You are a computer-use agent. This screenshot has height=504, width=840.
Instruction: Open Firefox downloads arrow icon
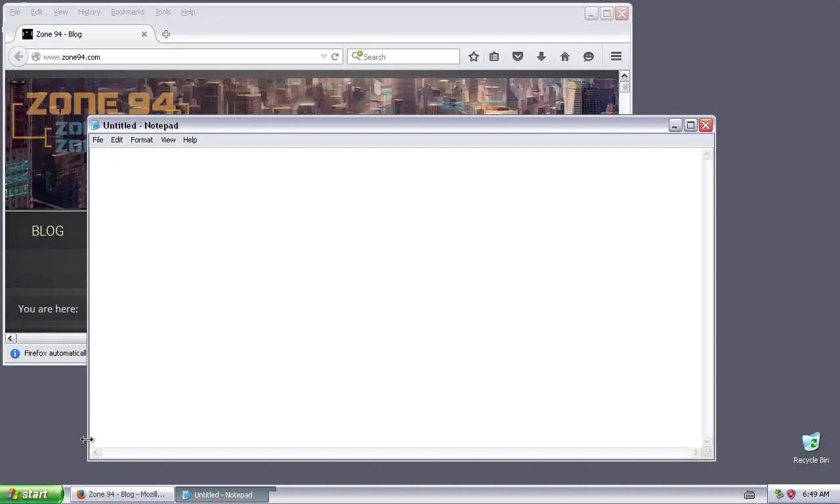coord(541,56)
